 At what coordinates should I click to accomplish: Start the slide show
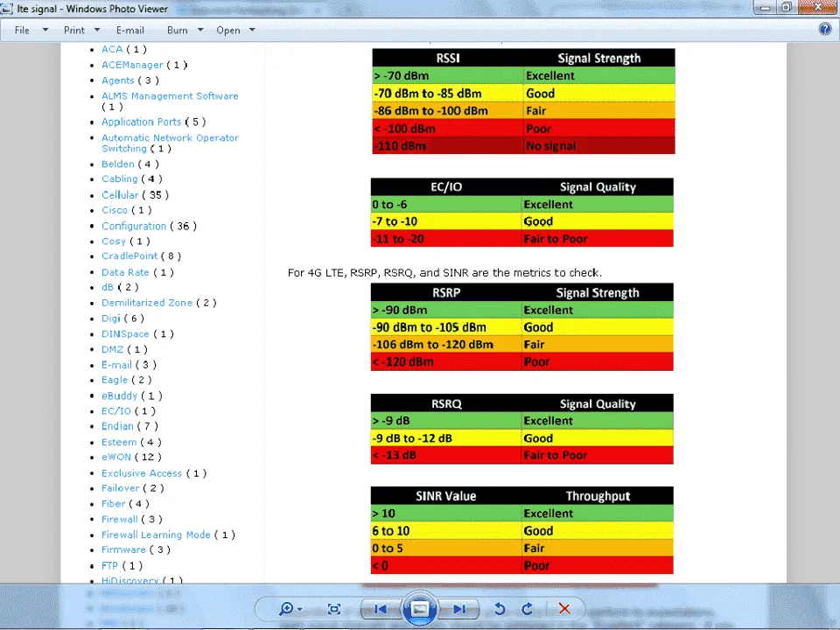tap(419, 609)
